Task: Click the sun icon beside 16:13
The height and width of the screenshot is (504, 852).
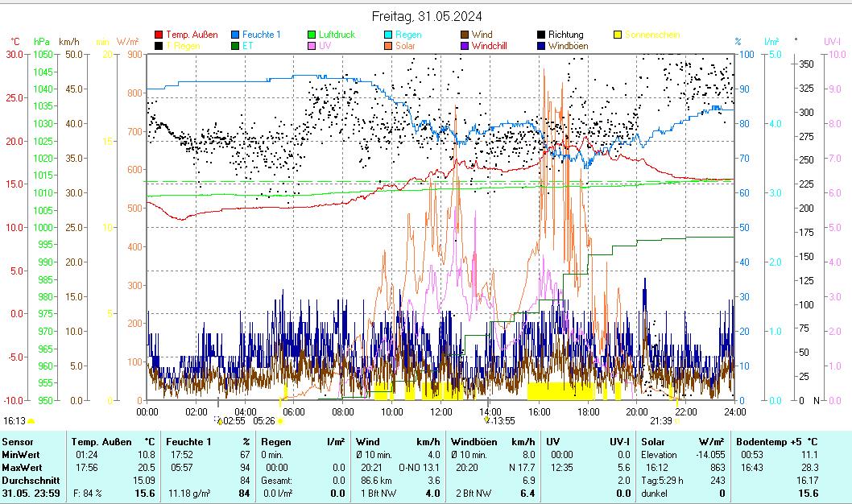Action: [31, 421]
